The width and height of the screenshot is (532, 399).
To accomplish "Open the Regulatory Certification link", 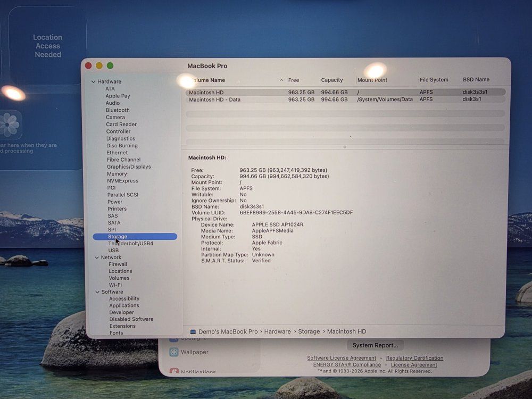I will point(414,358).
